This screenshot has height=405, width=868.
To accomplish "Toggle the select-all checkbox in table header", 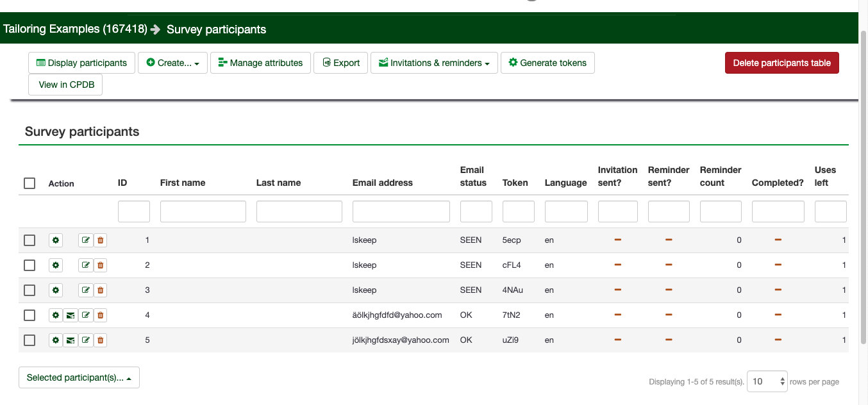I will pos(29,183).
